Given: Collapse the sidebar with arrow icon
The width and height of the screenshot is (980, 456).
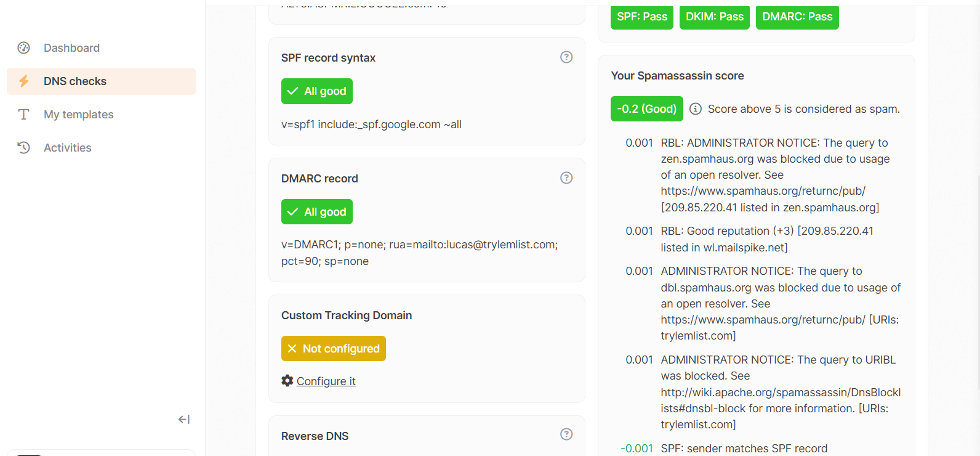Looking at the screenshot, I should tap(184, 420).
